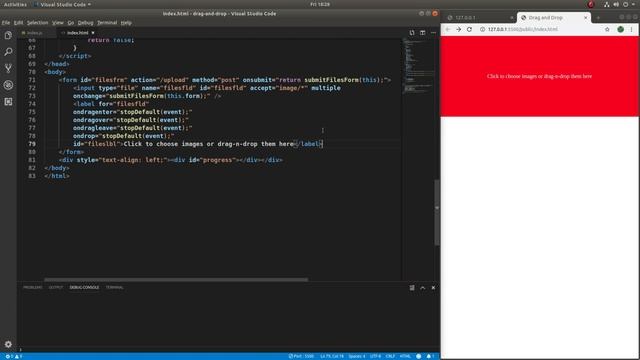This screenshot has width=640, height=360.
Task: Open the editor More Actions ellipsis
Action: click(433, 33)
